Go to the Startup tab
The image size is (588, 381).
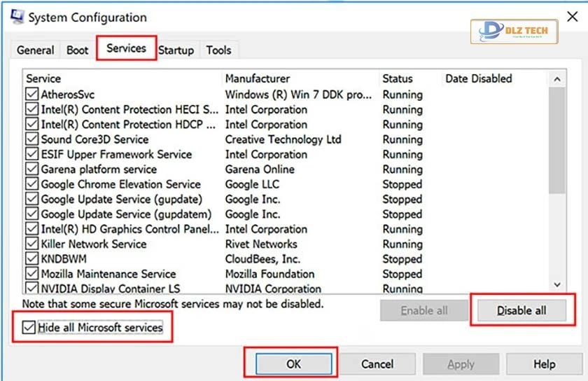point(176,50)
